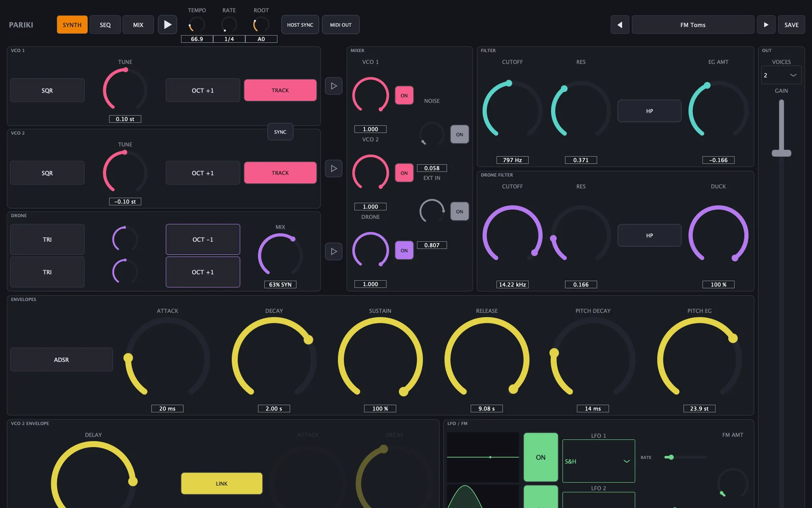Click the Drone trigger play icon

tap(334, 251)
